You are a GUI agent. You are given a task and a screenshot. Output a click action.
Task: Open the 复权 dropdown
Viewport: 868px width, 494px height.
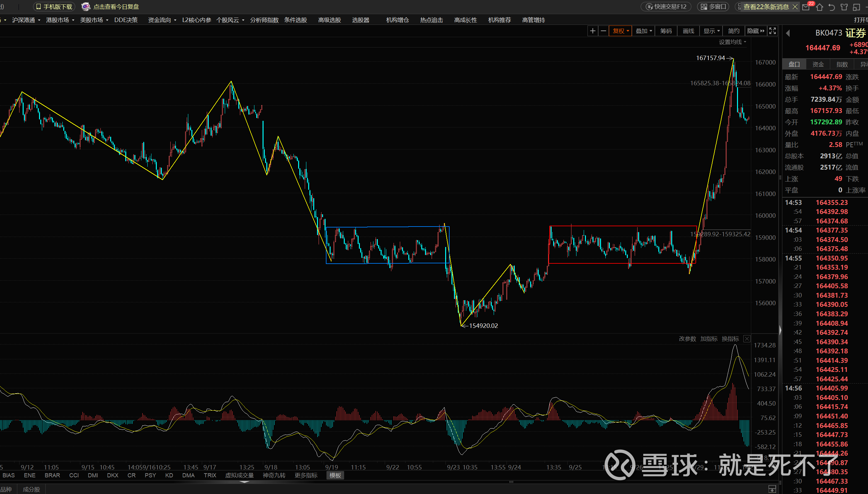(620, 31)
